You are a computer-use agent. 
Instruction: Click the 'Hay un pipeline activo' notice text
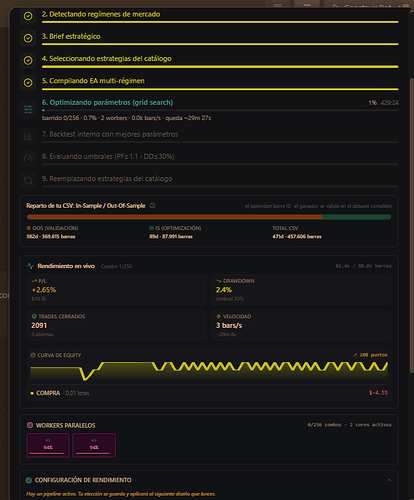(121, 494)
